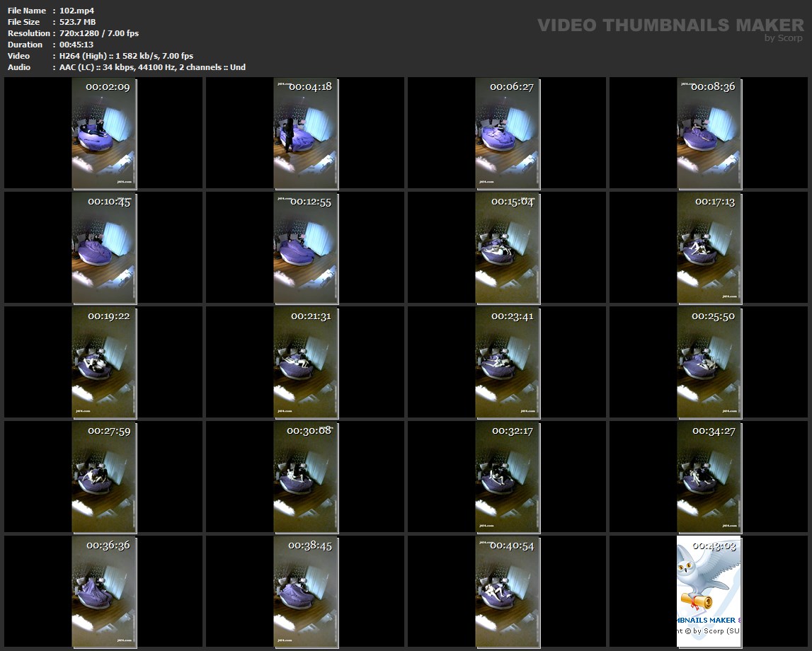Select the thumbnail stamped 00:02:09
Screen dimensions: 812x651
[x=104, y=134]
